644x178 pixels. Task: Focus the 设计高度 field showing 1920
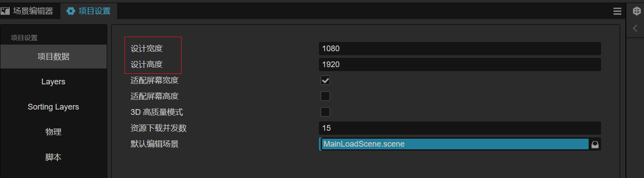[459, 64]
